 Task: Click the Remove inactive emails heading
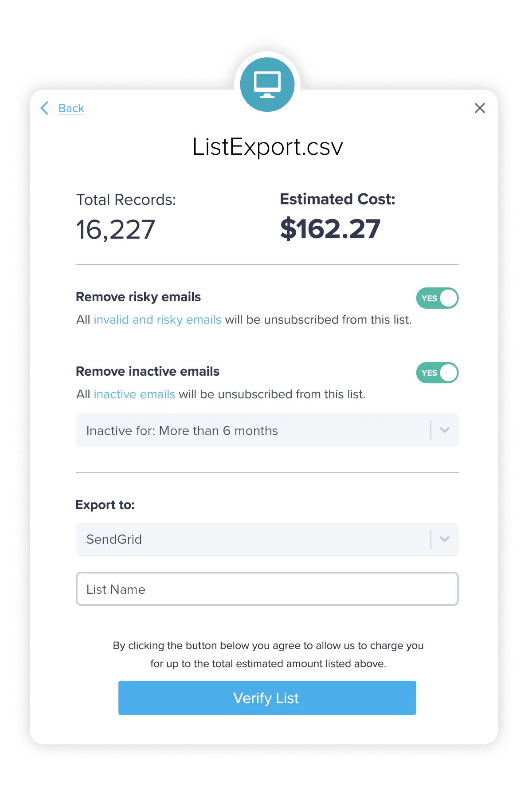point(148,371)
